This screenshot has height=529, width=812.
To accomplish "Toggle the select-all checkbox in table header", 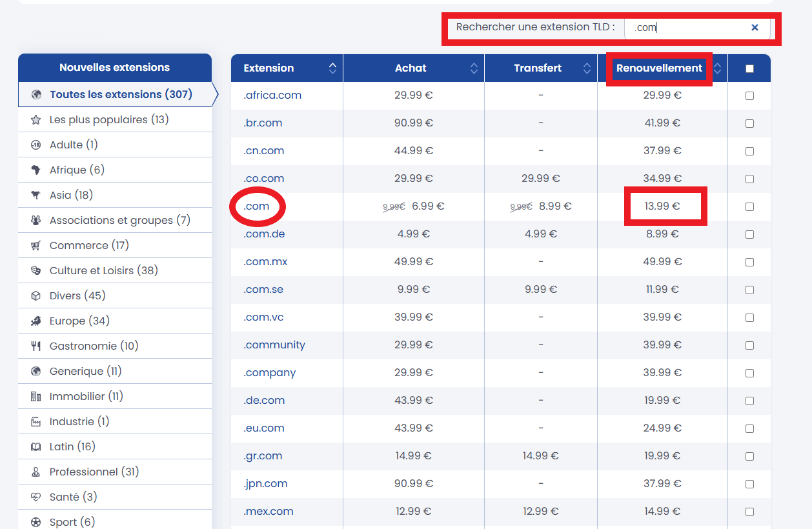I will tap(749, 68).
